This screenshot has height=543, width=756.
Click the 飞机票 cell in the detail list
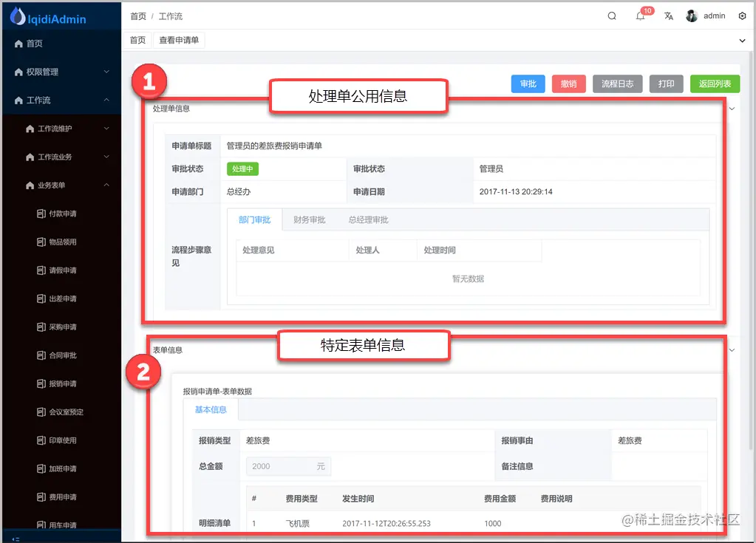[298, 523]
